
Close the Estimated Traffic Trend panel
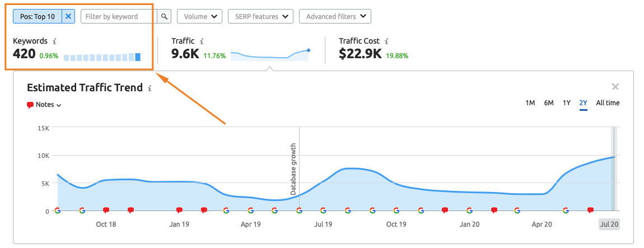(x=615, y=87)
